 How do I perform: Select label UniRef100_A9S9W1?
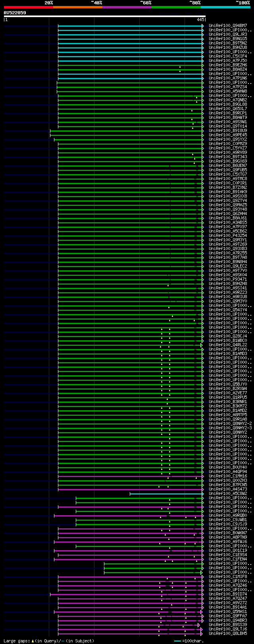coord(228,122)
